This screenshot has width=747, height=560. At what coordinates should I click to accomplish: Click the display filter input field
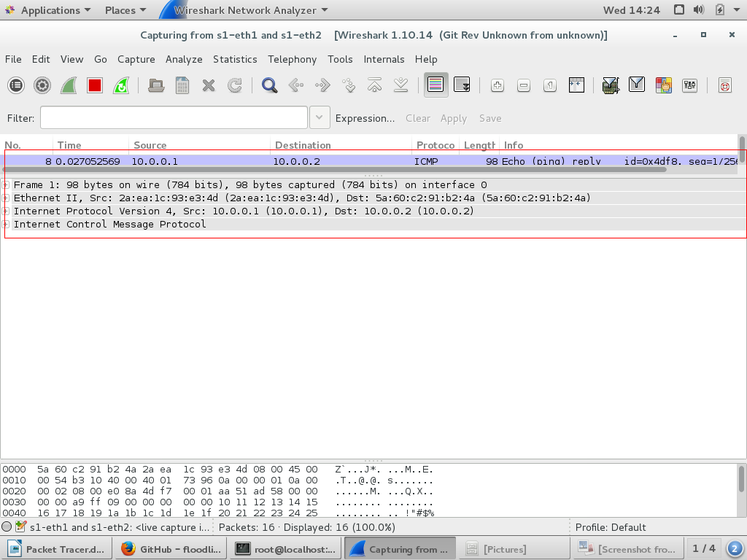(x=174, y=117)
